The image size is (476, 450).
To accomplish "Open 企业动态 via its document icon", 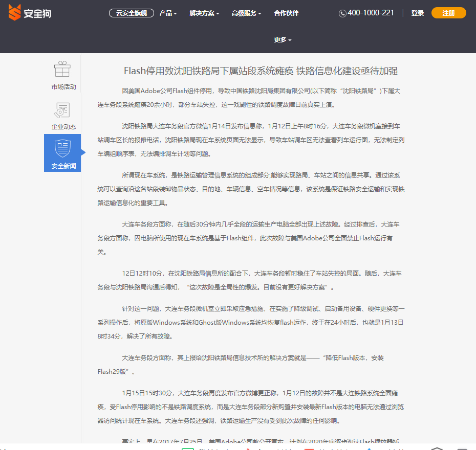I will point(62,110).
